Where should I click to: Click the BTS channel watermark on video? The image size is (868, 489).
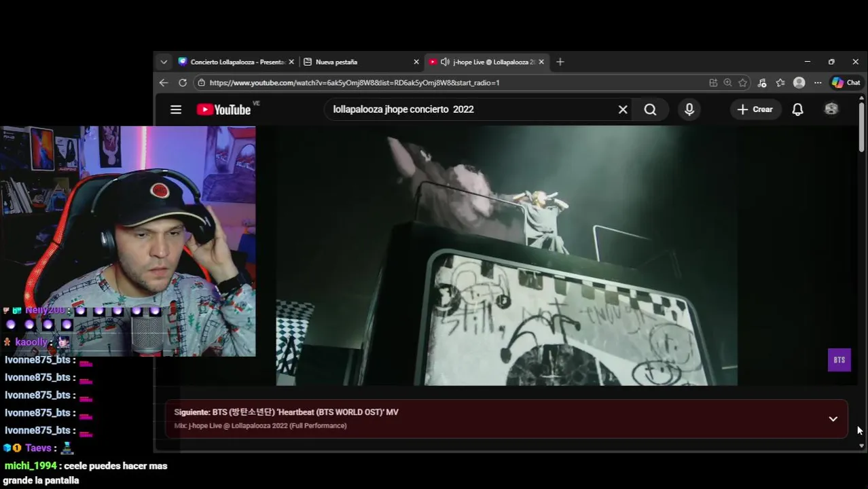[839, 360]
